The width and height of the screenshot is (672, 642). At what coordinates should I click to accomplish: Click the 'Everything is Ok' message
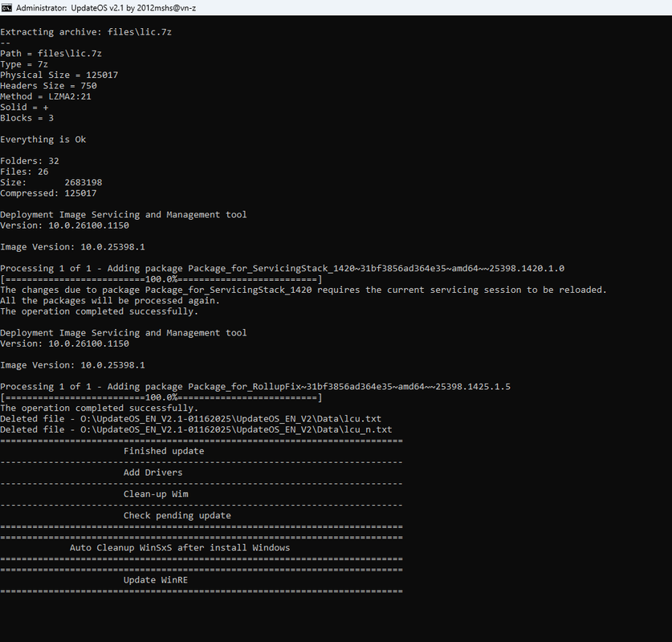click(43, 140)
